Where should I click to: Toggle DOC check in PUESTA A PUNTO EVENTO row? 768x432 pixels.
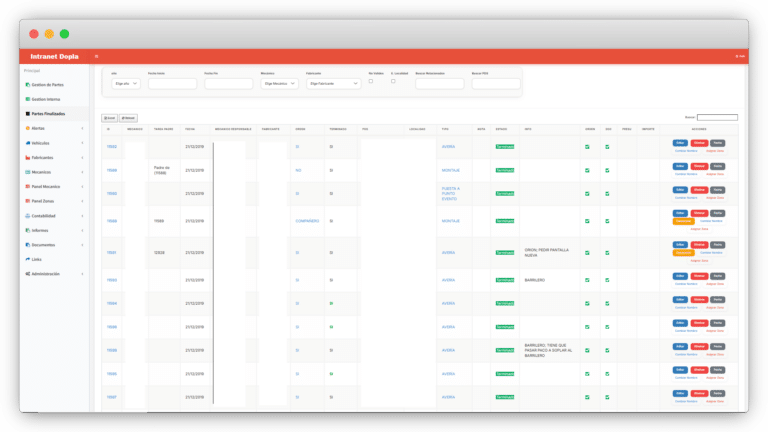tap(607, 193)
